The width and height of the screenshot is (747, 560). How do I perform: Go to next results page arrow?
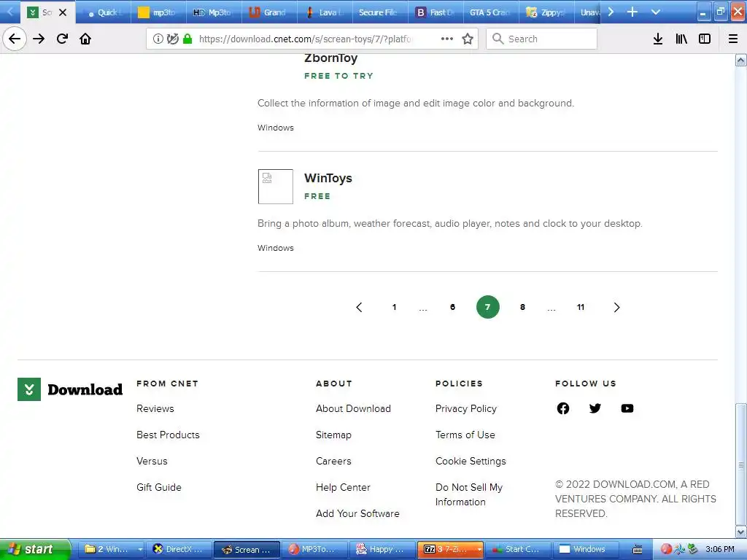coord(616,307)
